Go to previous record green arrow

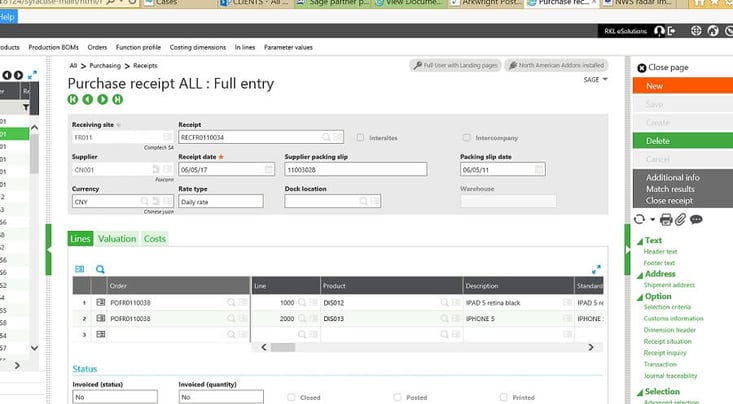coord(87,99)
